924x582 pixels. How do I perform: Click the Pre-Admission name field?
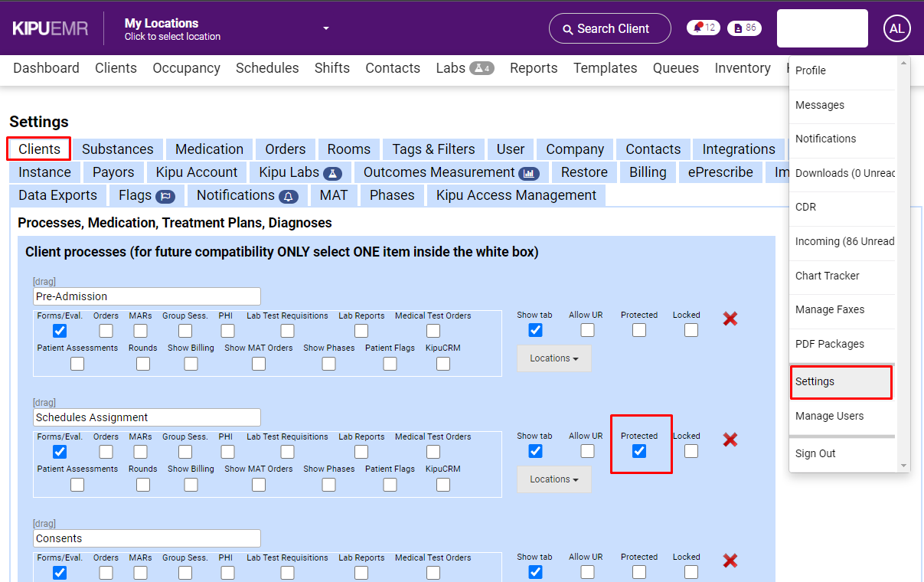point(147,296)
